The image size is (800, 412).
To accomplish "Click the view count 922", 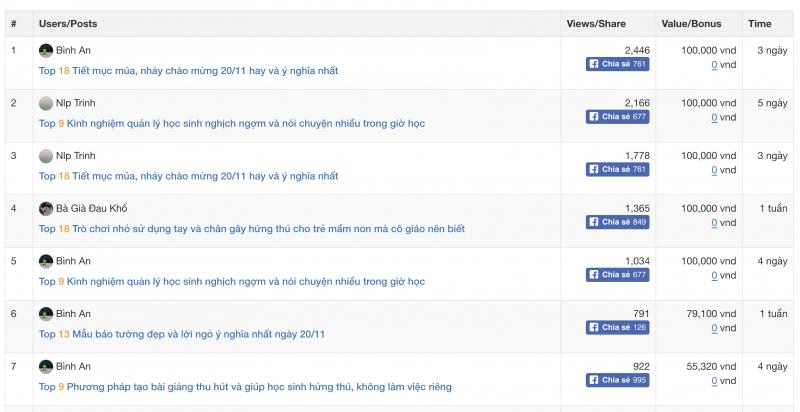I will tap(641, 366).
